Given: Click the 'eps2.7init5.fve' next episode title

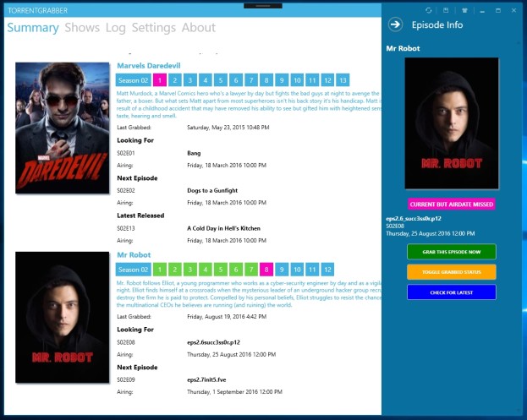Looking at the screenshot, I should click(x=206, y=379).
